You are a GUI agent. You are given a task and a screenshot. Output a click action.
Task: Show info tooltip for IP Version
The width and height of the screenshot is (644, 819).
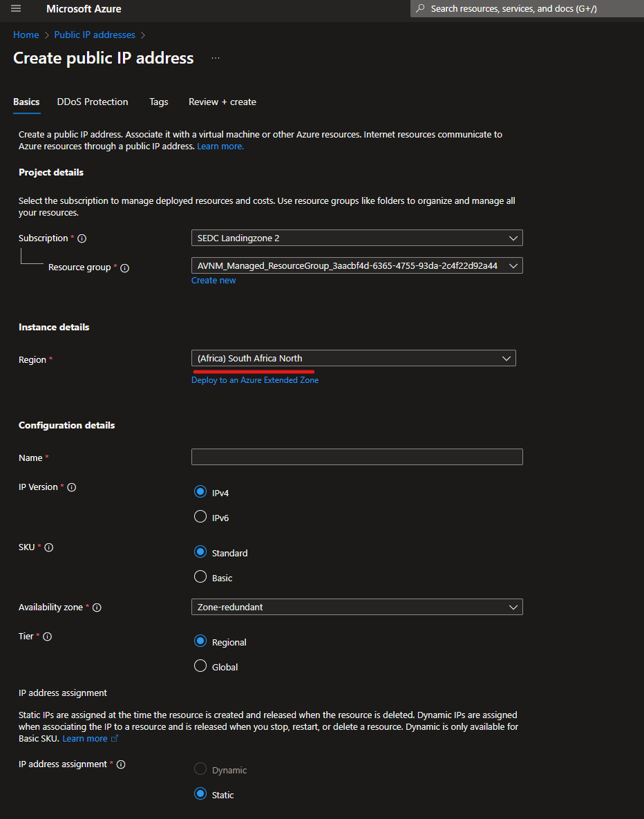point(72,487)
